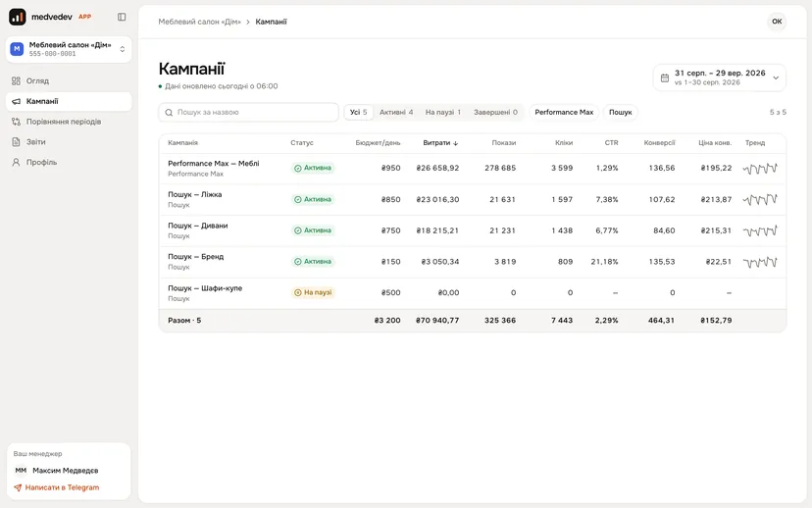Toggle the Пошук type filter chip

tap(621, 113)
